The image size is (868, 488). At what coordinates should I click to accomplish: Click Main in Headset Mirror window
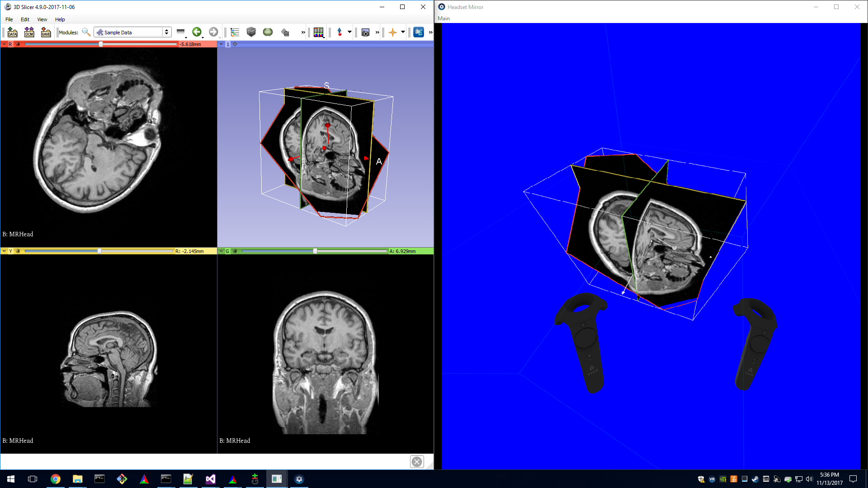443,19
